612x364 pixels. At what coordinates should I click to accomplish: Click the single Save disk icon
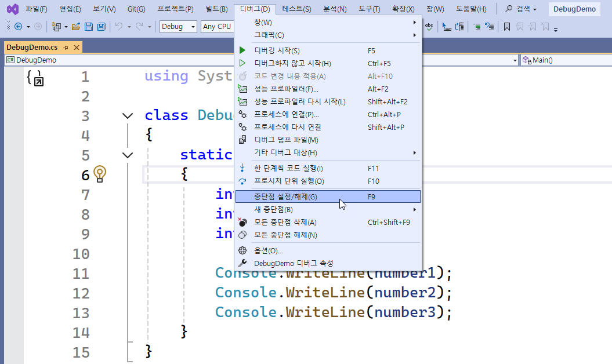[89, 27]
